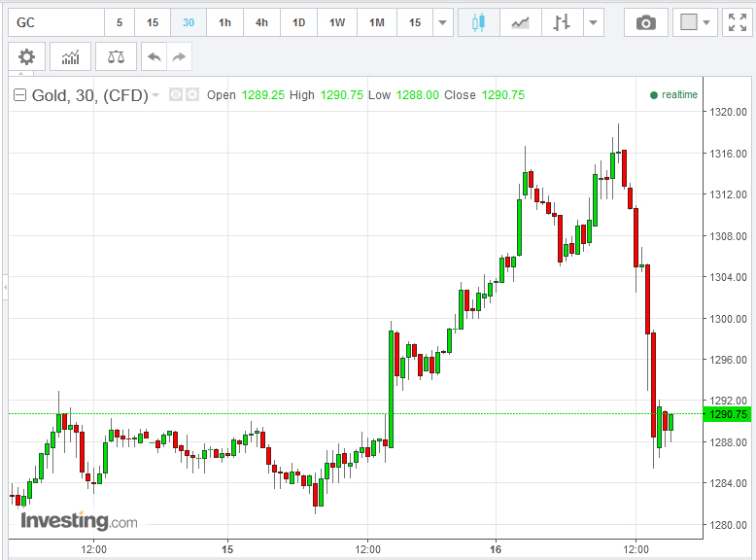Viewport: 756px width, 560px height.
Task: Switch to line chart style icon
Action: (x=520, y=22)
